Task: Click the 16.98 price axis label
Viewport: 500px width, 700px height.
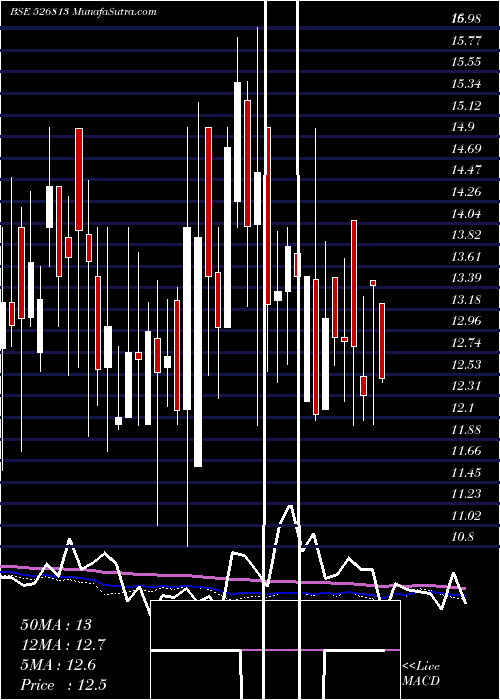Action: pos(467,19)
